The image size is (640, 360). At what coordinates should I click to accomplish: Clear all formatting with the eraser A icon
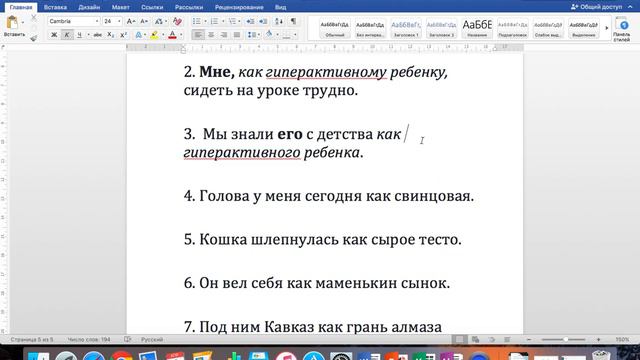(177, 21)
